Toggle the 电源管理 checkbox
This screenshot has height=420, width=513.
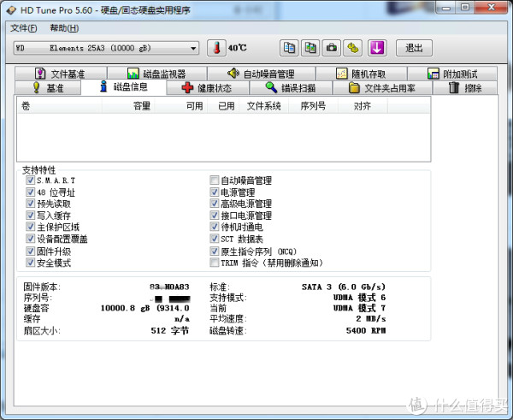coord(215,192)
